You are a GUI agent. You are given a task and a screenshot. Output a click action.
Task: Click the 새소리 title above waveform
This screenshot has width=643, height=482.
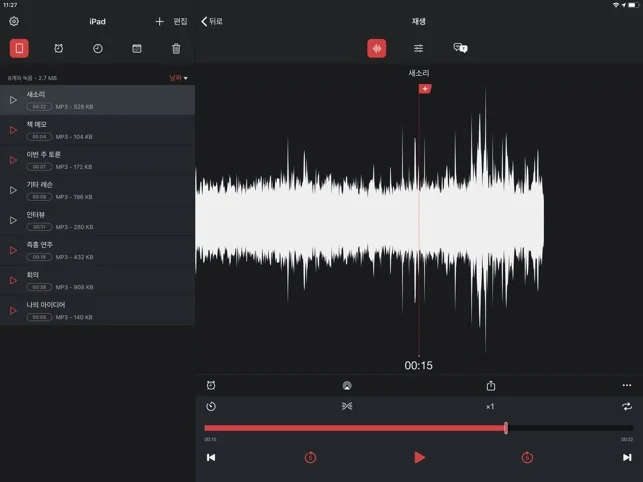(x=419, y=73)
